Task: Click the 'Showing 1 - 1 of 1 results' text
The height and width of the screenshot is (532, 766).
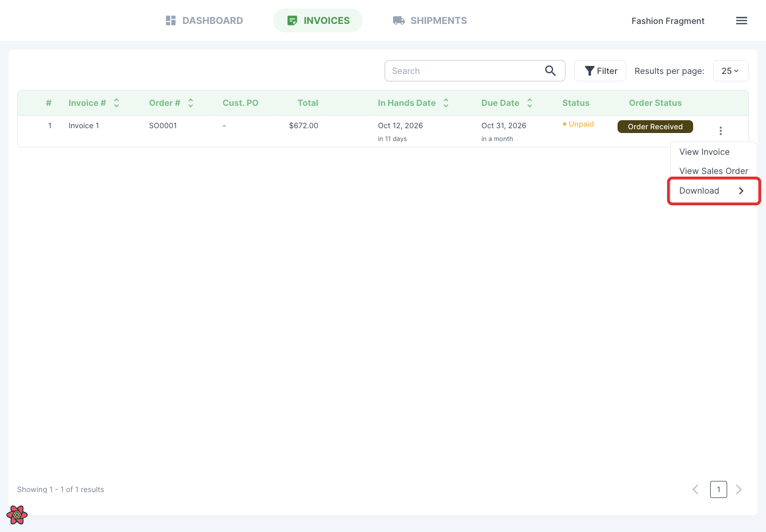Action: coord(61,489)
